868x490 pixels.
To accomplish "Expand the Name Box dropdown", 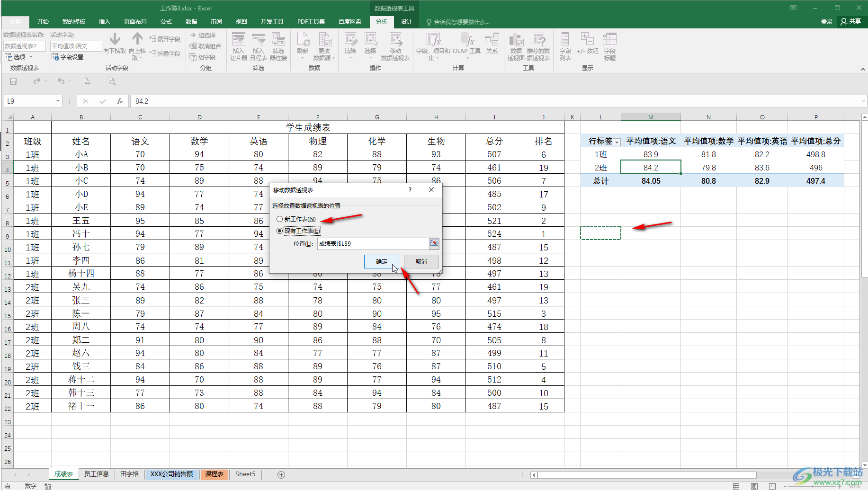I will tap(58, 101).
